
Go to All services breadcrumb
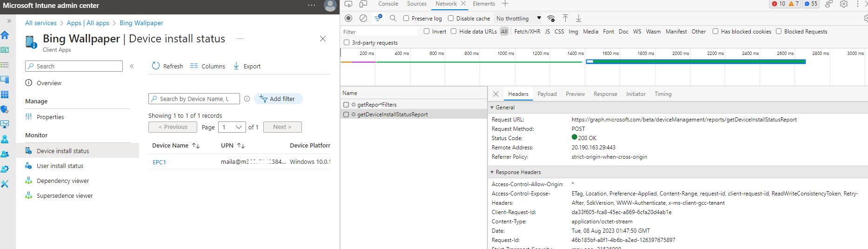(x=40, y=23)
